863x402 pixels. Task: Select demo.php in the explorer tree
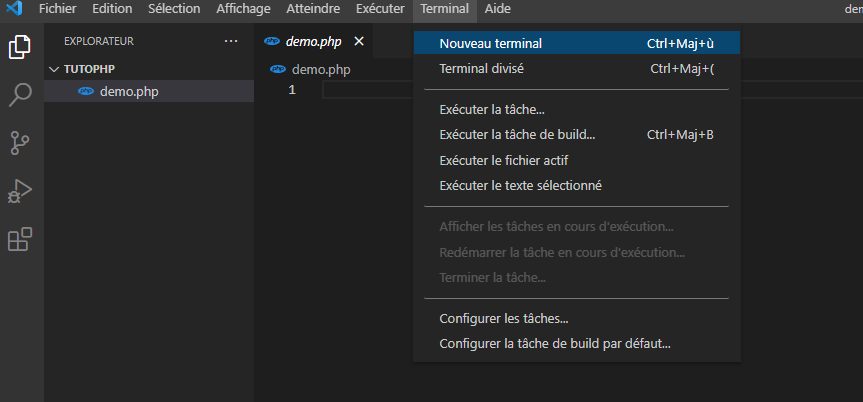click(128, 91)
